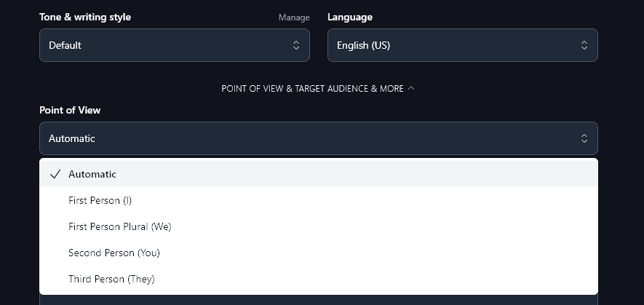Viewport: 644px width, 305px height.
Task: Pick Third Person (They) point of view
Action: (x=111, y=279)
